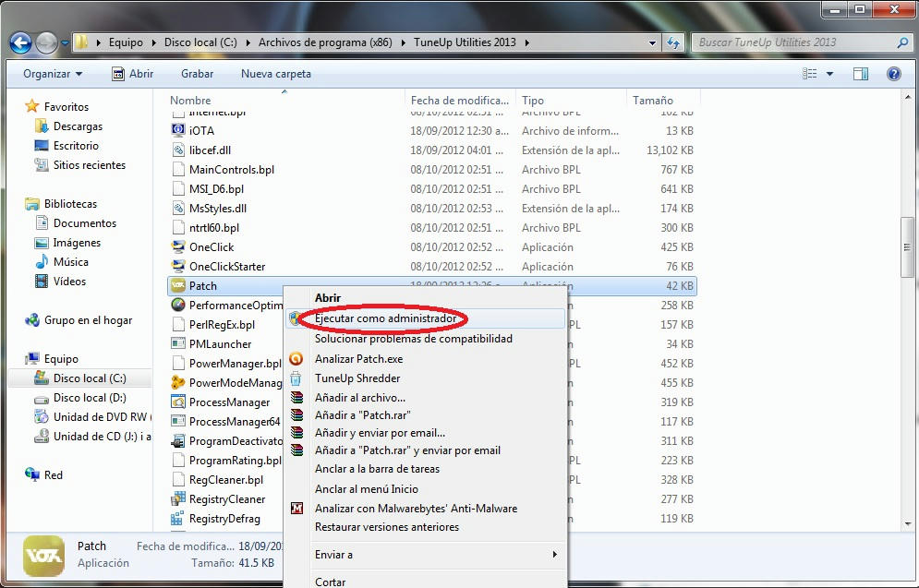Click the RegistryCleaner icon
This screenshot has width=919, height=588.
click(x=177, y=499)
